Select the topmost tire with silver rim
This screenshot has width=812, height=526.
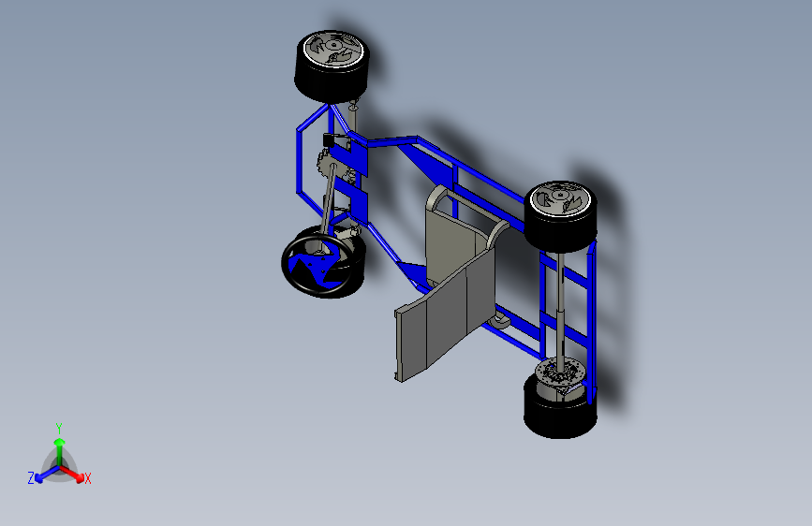332,66
